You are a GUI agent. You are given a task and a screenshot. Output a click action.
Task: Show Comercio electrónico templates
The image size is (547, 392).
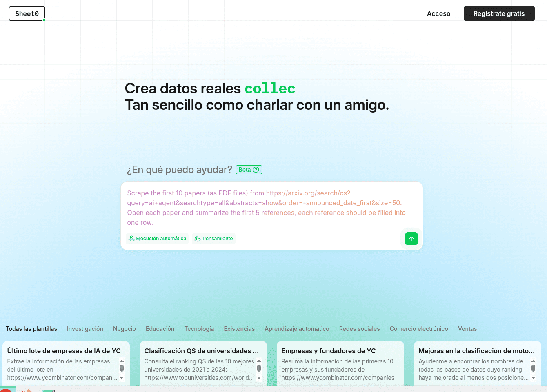point(418,329)
